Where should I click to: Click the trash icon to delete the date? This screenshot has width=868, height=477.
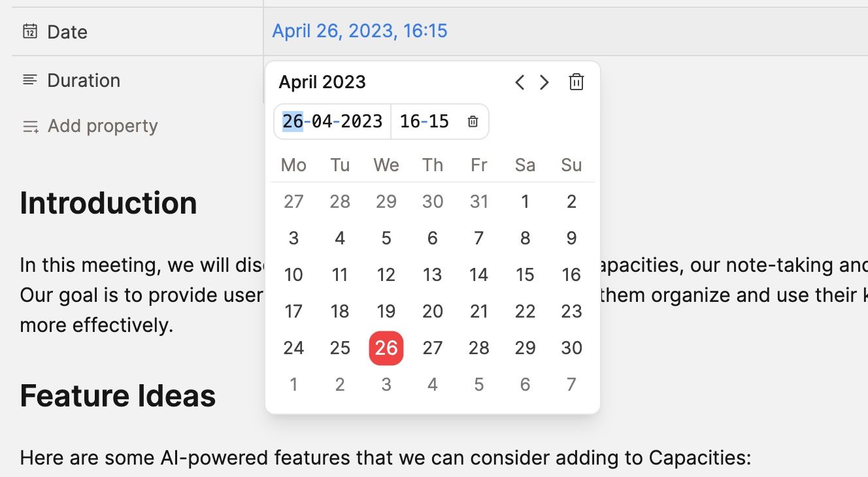(x=576, y=82)
